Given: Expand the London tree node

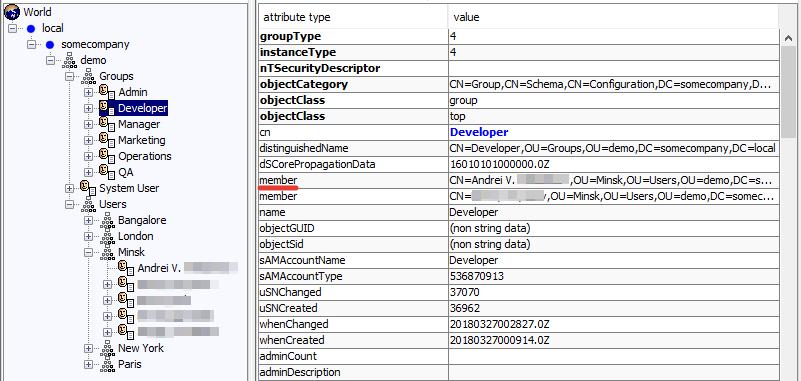Looking at the screenshot, I should [88, 236].
